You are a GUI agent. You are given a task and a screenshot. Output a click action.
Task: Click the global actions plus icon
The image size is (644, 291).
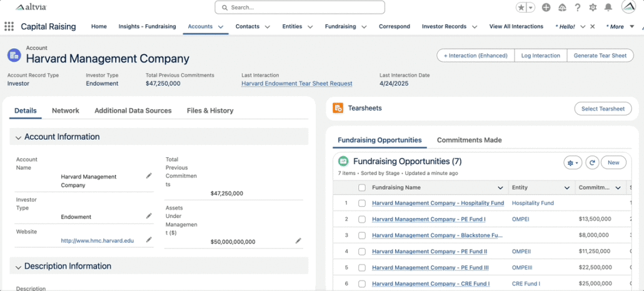click(546, 7)
